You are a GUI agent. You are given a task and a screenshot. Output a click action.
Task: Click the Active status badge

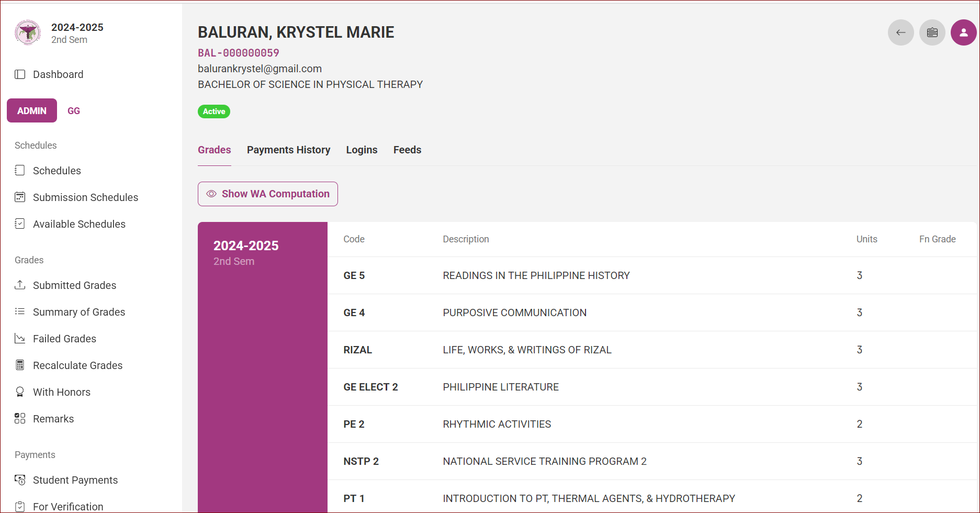pyautogui.click(x=214, y=111)
